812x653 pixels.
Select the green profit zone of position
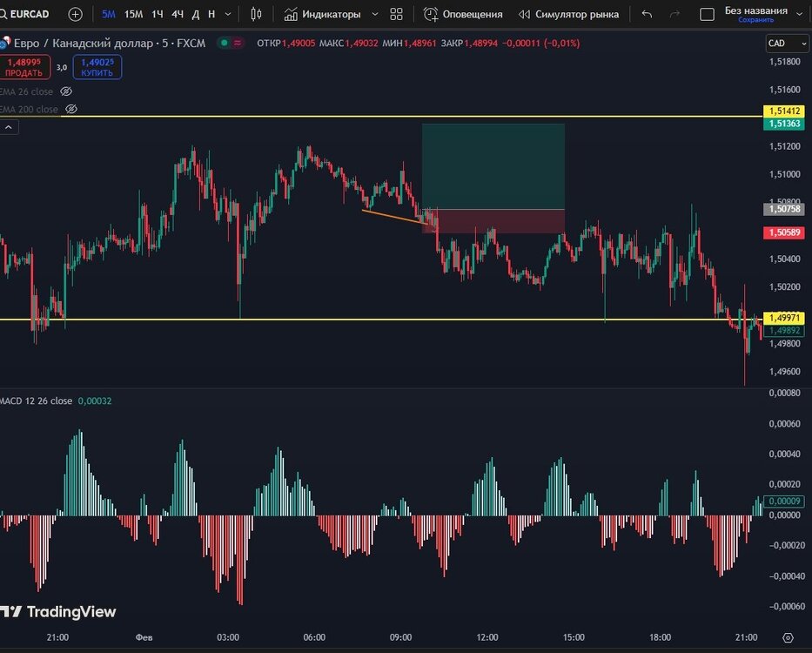click(x=493, y=166)
